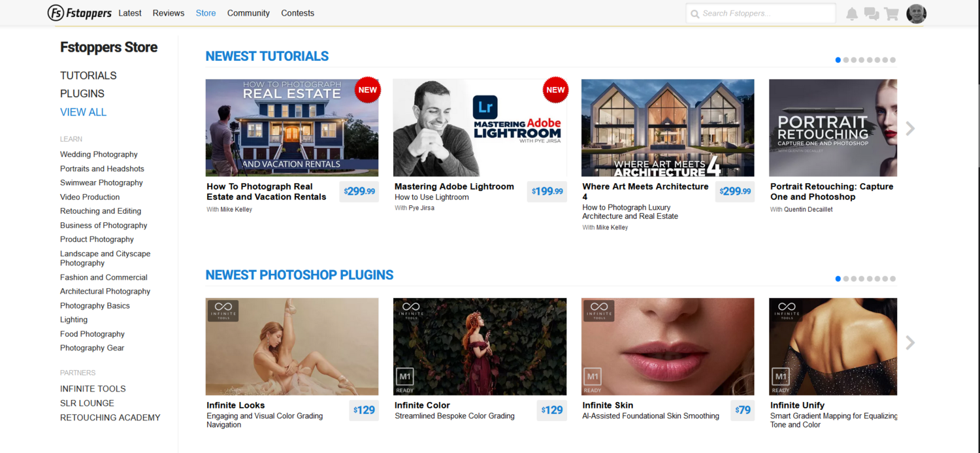980x453 pixels.
Task: Select second Photoshop Plugins carousel dot
Action: 846,278
